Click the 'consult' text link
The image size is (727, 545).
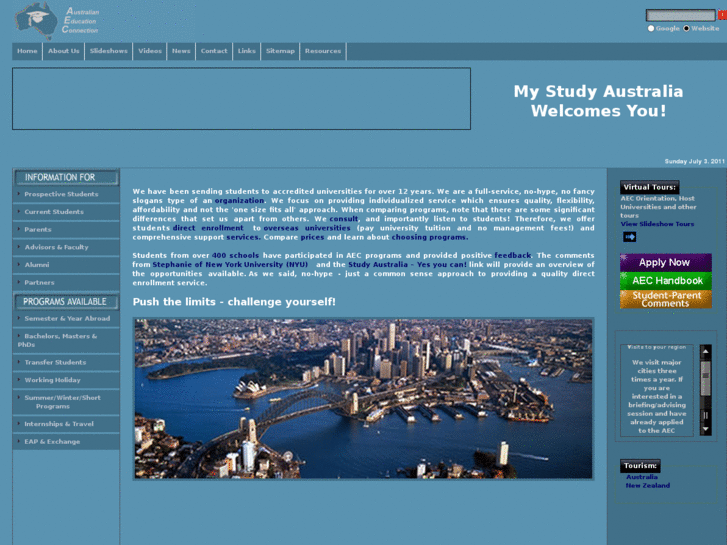pyautogui.click(x=344, y=219)
